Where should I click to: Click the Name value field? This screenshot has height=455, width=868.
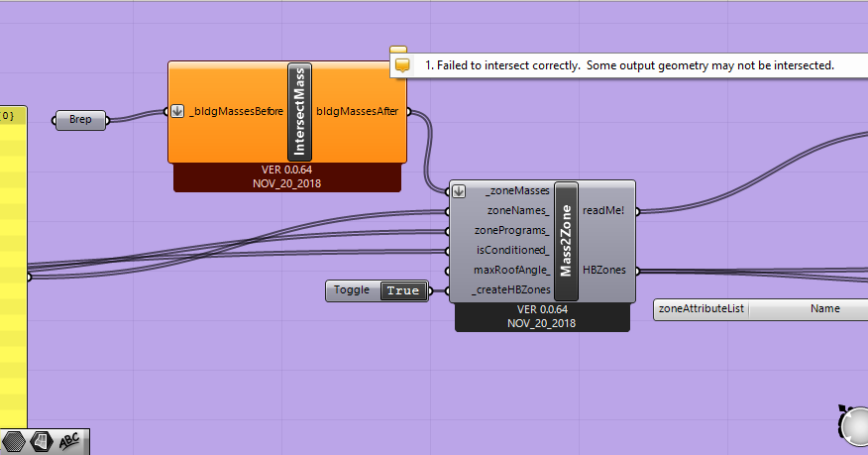[809, 309]
